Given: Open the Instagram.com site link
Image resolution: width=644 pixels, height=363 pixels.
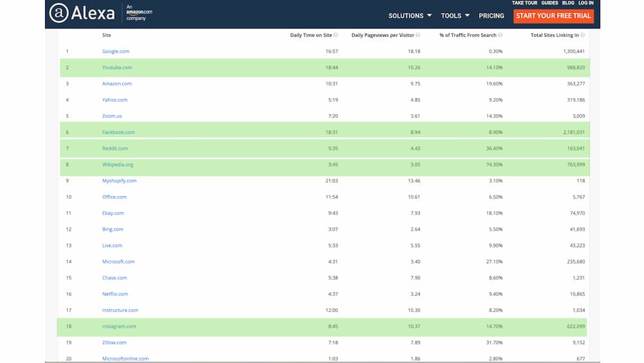Looking at the screenshot, I should pyautogui.click(x=118, y=326).
